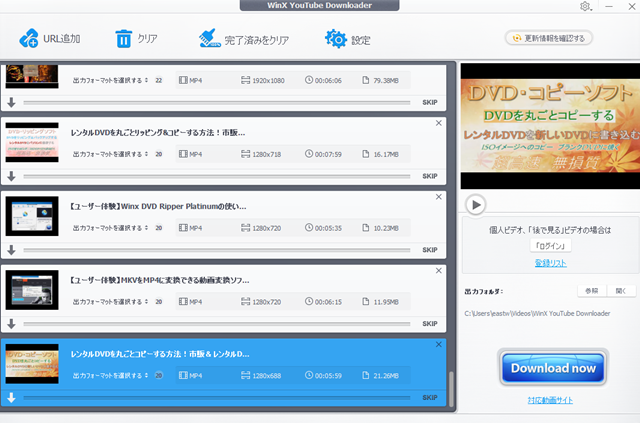Click progress bar of the 16.17MB video

[217, 176]
